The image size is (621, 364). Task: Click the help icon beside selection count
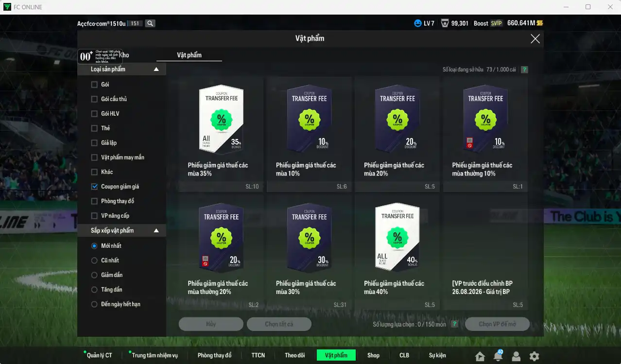pos(454,324)
